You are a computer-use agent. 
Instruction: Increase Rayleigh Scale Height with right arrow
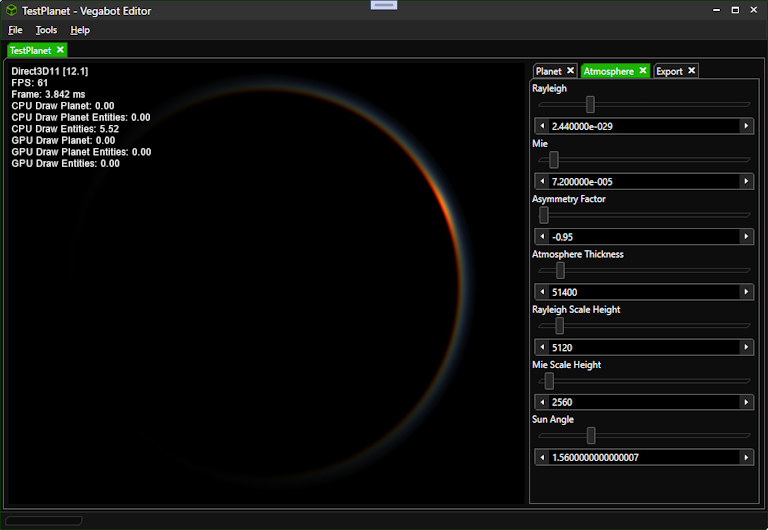pos(746,347)
